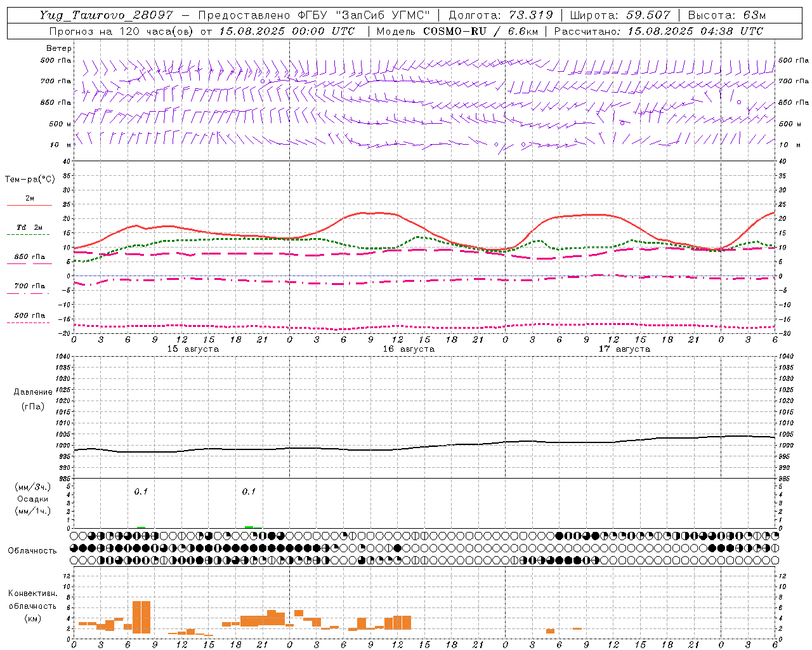Viewport: 812px width, 650px height.
Task: Click the tallest orange convective cloud bar
Action: (x=141, y=617)
